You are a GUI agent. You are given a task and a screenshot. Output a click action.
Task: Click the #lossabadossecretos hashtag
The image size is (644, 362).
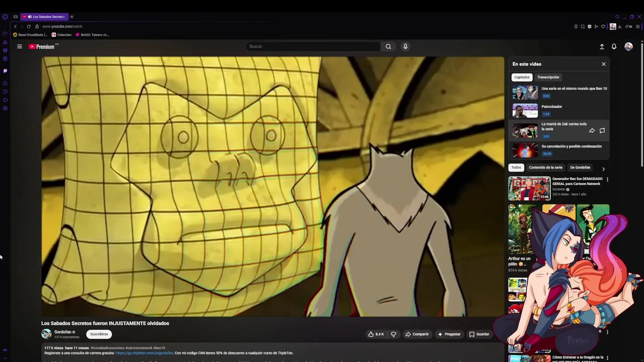pos(107,348)
